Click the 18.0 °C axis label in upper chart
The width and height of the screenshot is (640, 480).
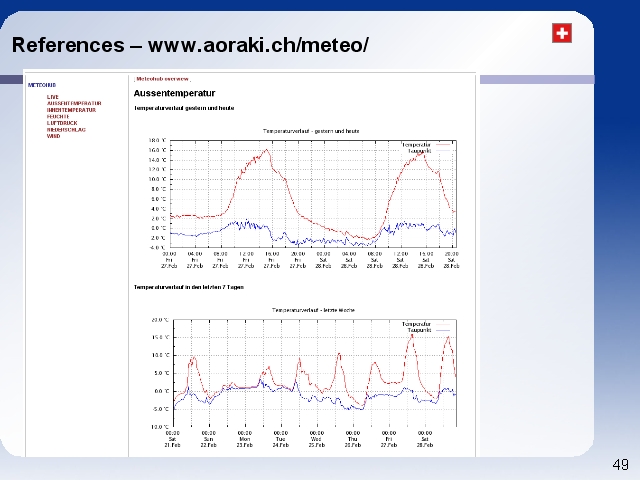point(158,140)
